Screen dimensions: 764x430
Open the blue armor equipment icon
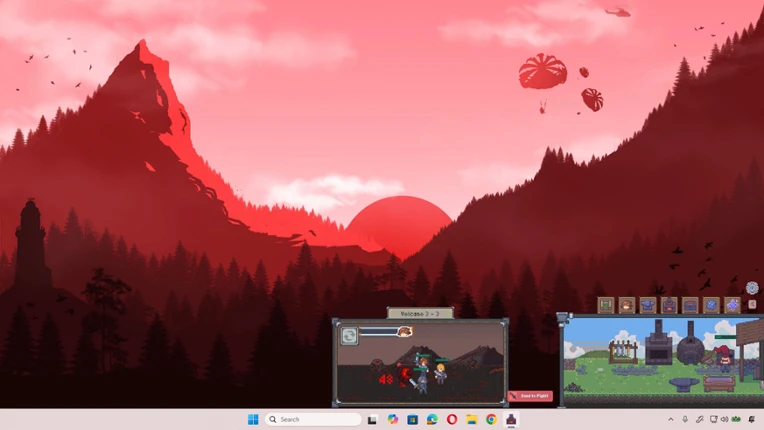pos(648,305)
